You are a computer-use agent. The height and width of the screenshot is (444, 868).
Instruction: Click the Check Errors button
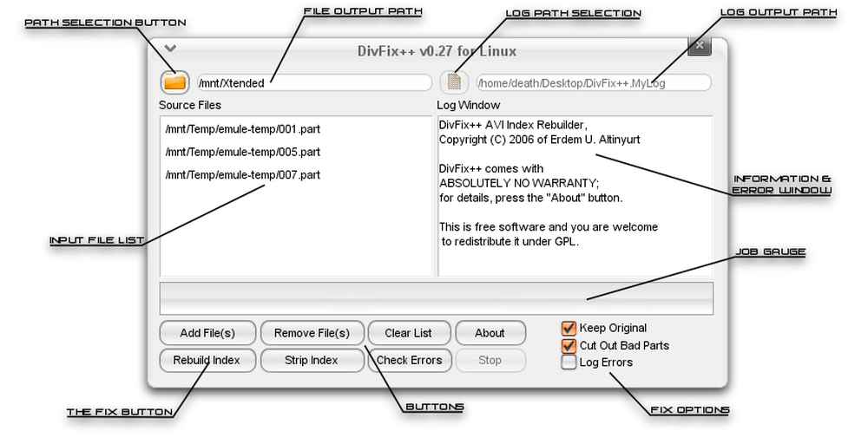[410, 360]
